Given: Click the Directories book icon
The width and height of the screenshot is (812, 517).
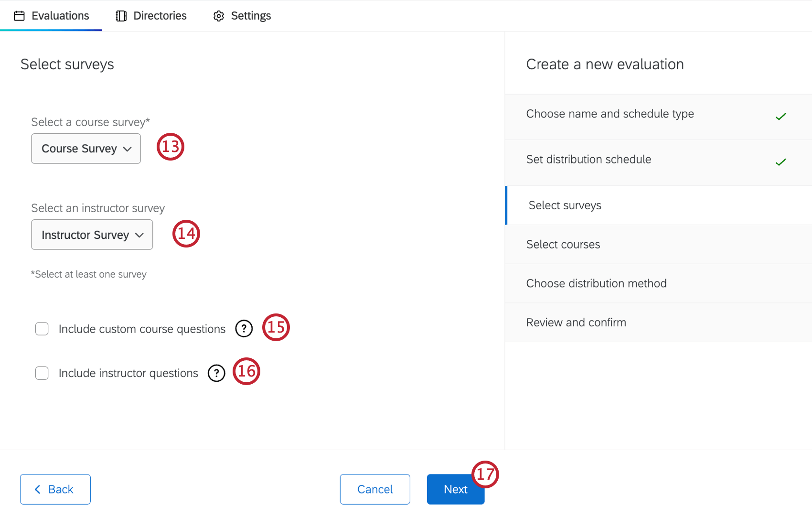Looking at the screenshot, I should pos(120,15).
